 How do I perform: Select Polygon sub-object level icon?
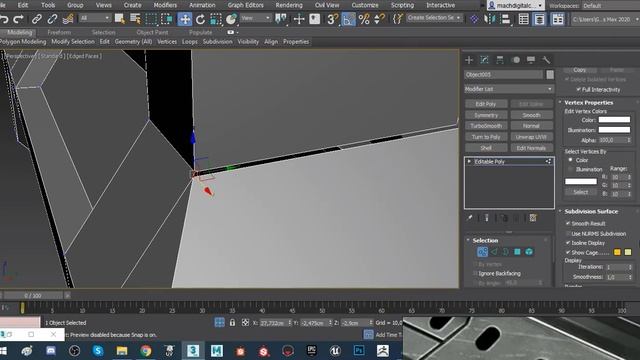[517, 252]
